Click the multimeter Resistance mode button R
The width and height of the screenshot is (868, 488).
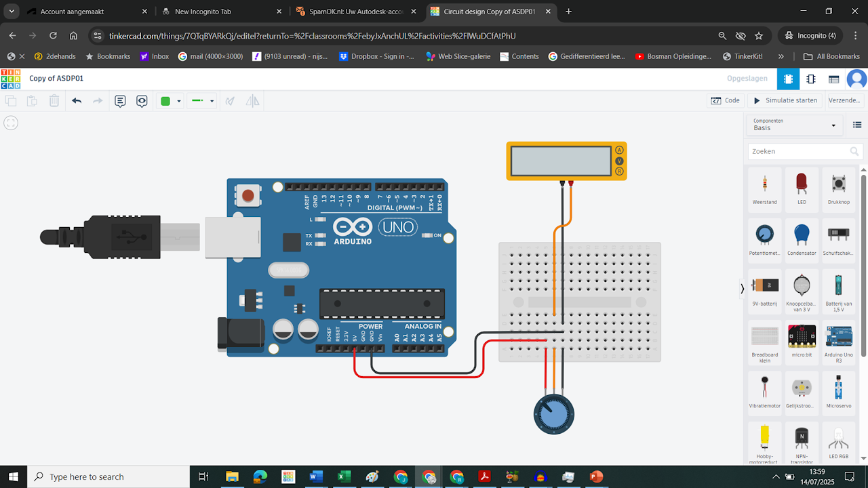(x=619, y=171)
